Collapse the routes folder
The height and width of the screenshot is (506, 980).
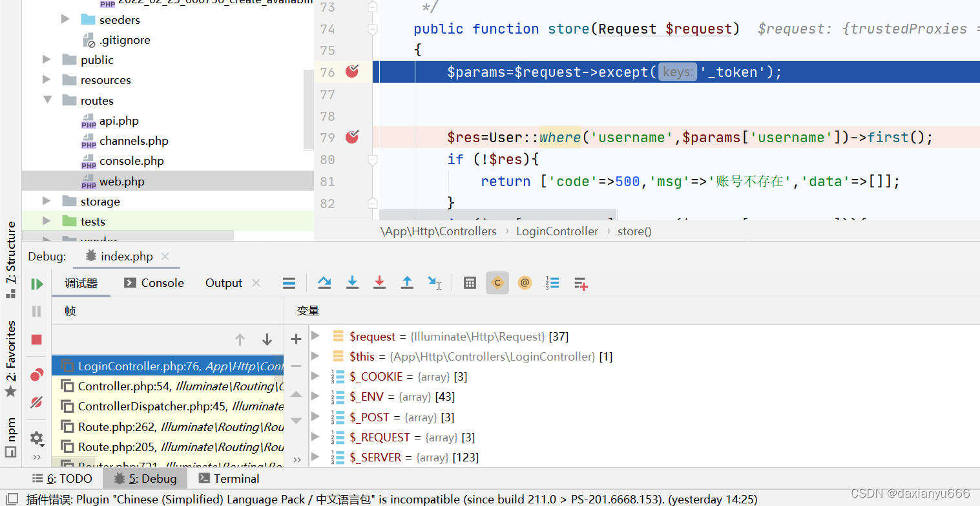pyautogui.click(x=47, y=100)
